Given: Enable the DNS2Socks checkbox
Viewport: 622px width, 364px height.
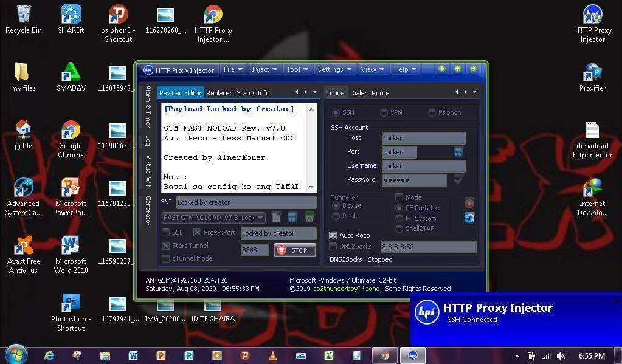Looking at the screenshot, I should coord(333,247).
